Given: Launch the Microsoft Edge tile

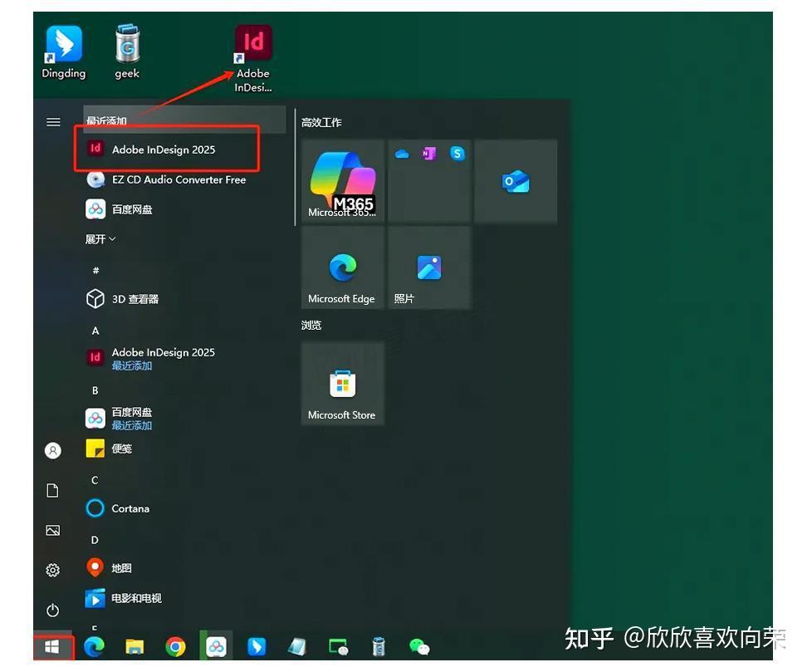Looking at the screenshot, I should coord(342,266).
